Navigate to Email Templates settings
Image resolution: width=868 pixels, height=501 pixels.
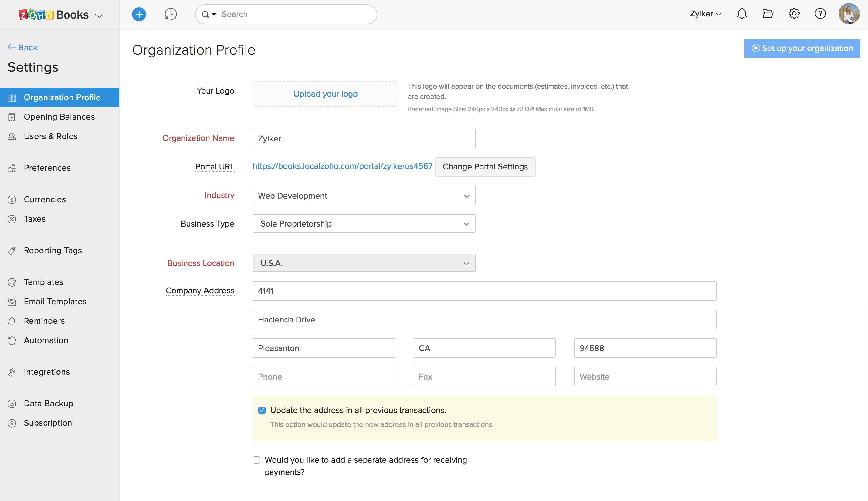tap(55, 301)
